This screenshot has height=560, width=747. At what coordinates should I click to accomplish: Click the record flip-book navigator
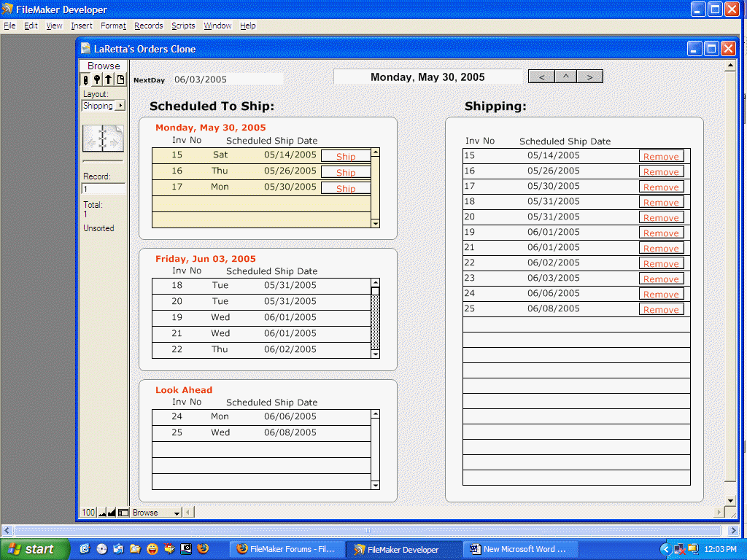[x=103, y=138]
